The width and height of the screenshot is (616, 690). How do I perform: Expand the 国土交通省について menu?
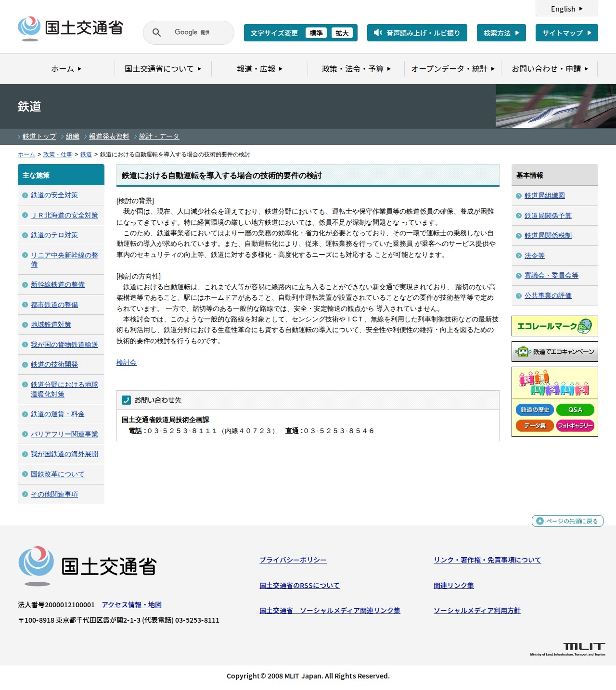click(163, 69)
